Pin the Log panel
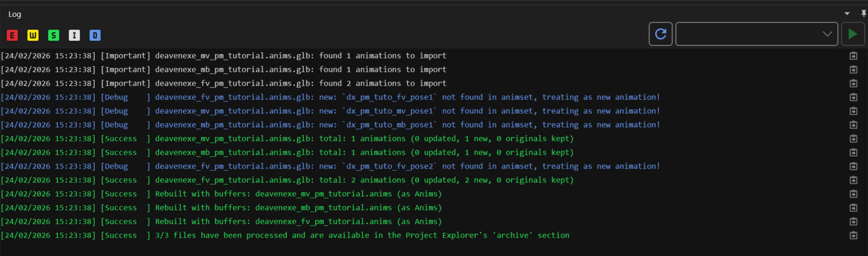 click(x=863, y=14)
